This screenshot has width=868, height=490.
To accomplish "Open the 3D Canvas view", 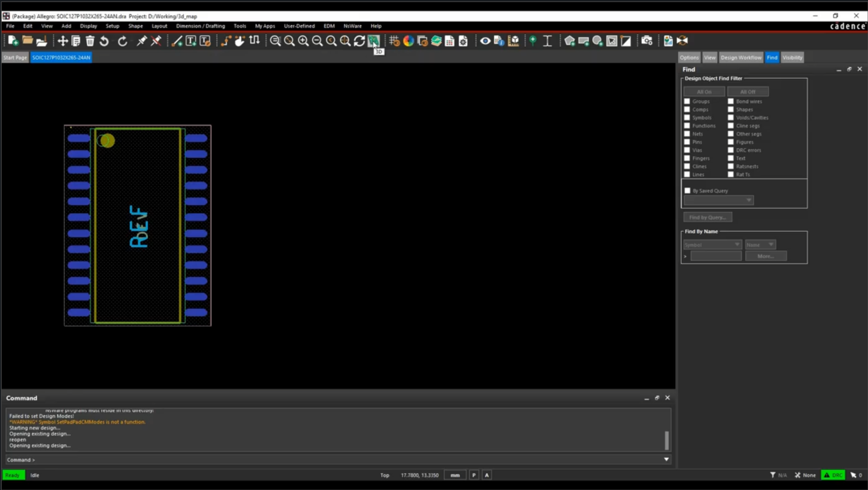I will [x=373, y=41].
